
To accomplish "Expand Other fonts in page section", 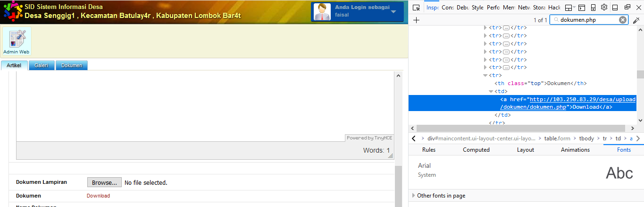I will coord(414,196).
